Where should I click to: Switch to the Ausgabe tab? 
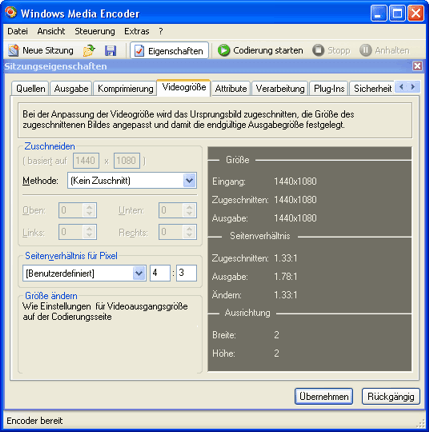tap(71, 89)
